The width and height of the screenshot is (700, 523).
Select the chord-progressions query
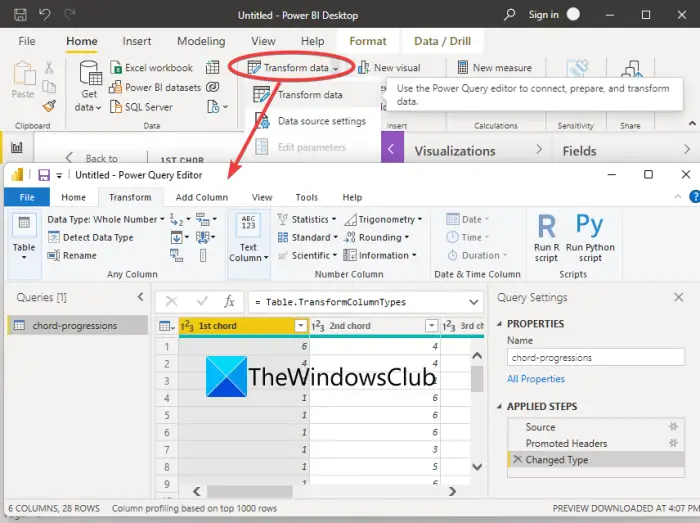tap(78, 325)
